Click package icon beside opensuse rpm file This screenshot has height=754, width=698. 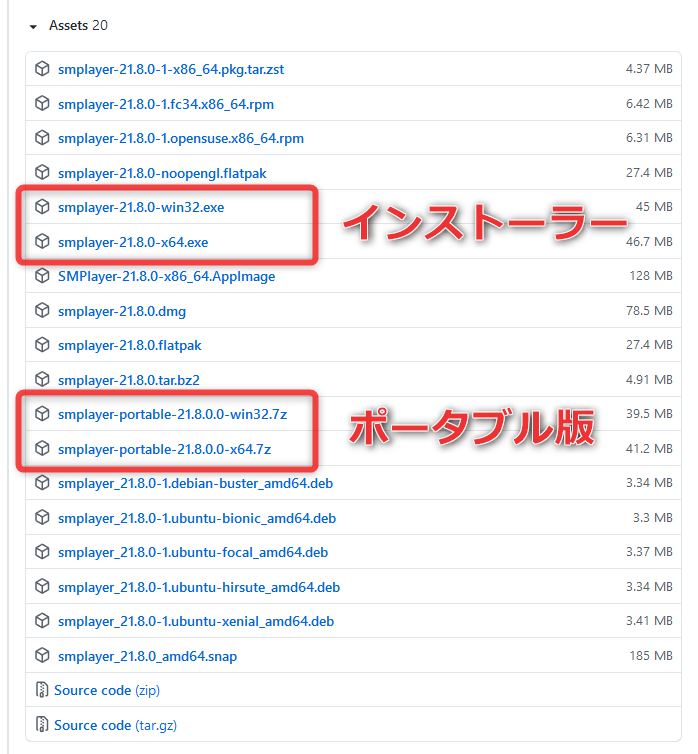pos(42,138)
